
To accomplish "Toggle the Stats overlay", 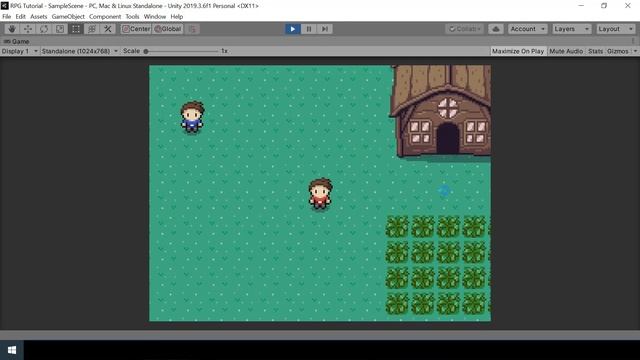I will point(596,51).
